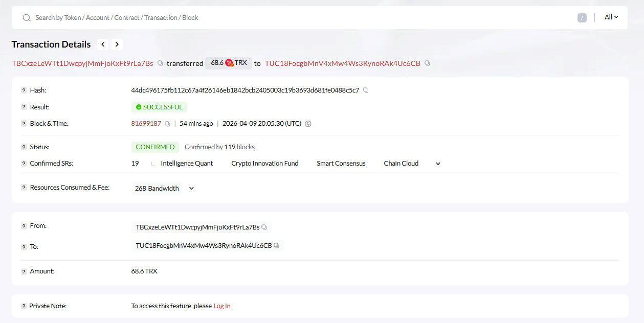The image size is (644, 323).
Task: Open the All search filter dropdown
Action: click(611, 17)
